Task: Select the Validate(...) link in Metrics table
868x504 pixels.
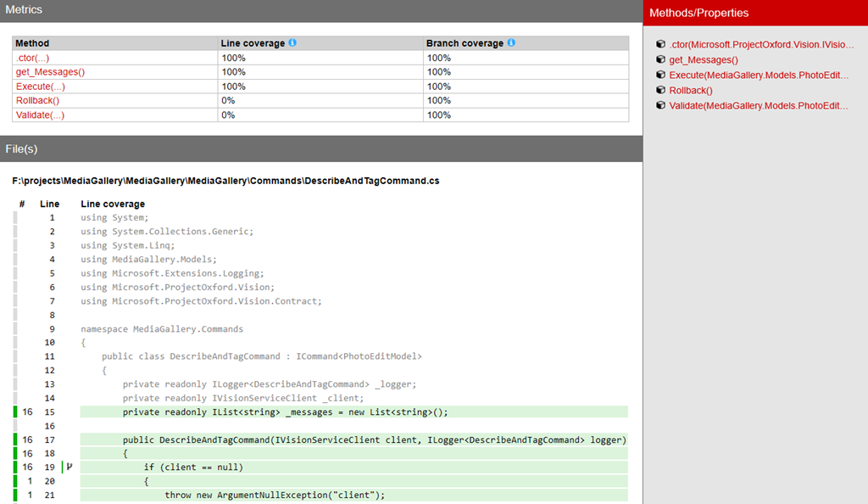Action: pos(40,115)
